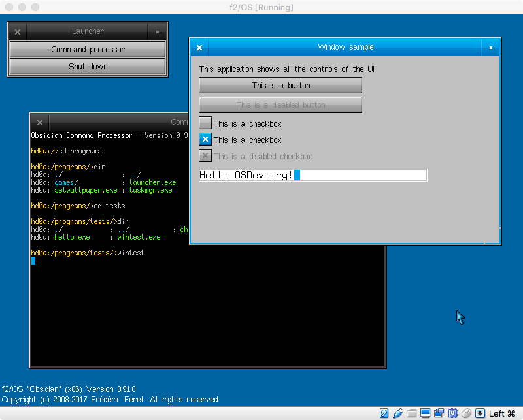The width and height of the screenshot is (523, 420).
Task: Click the display monitor status icon
Action: pos(426,413)
